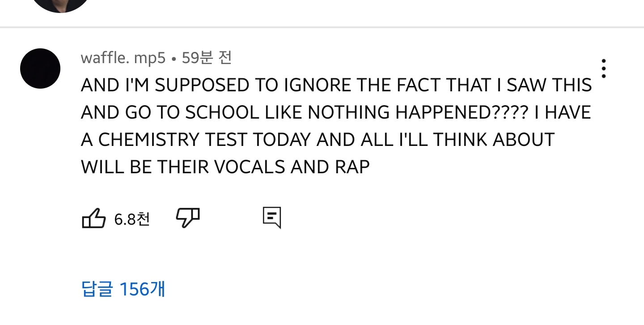Click the 59분 전 timestamp
Viewport: 644px width, 325px height.
pyautogui.click(x=207, y=58)
